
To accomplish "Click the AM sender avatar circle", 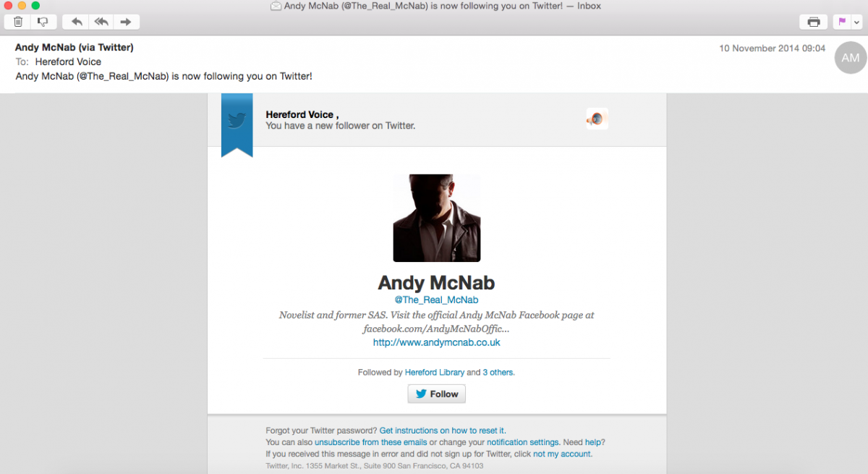I will 851,58.
